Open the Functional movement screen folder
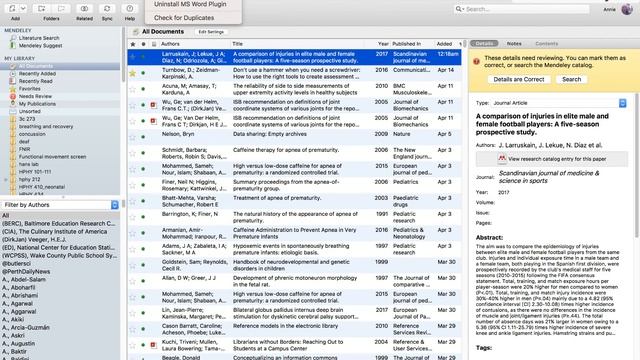Image resolution: width=640 pixels, height=360 pixels. (x=52, y=157)
